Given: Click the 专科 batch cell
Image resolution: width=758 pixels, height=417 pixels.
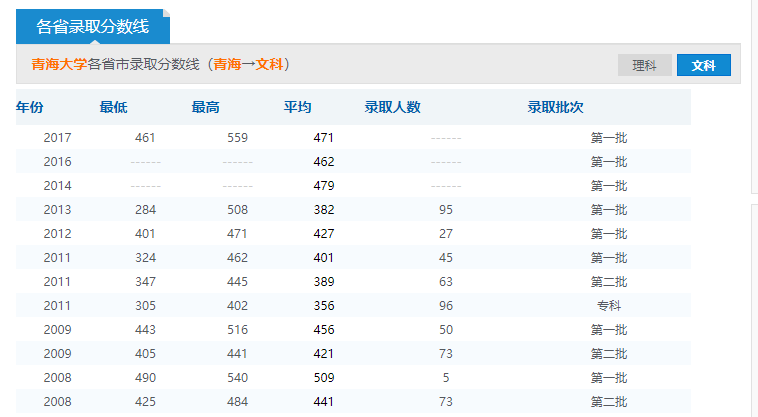Looking at the screenshot, I should pyautogui.click(x=609, y=306).
